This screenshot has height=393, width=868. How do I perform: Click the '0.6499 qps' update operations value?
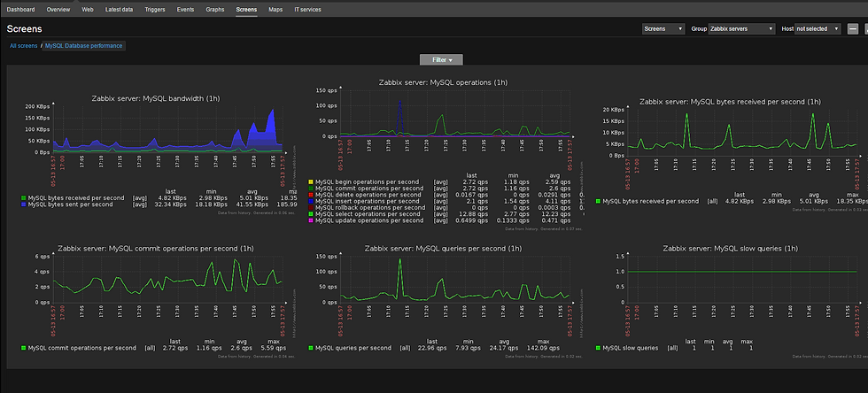pyautogui.click(x=474, y=220)
